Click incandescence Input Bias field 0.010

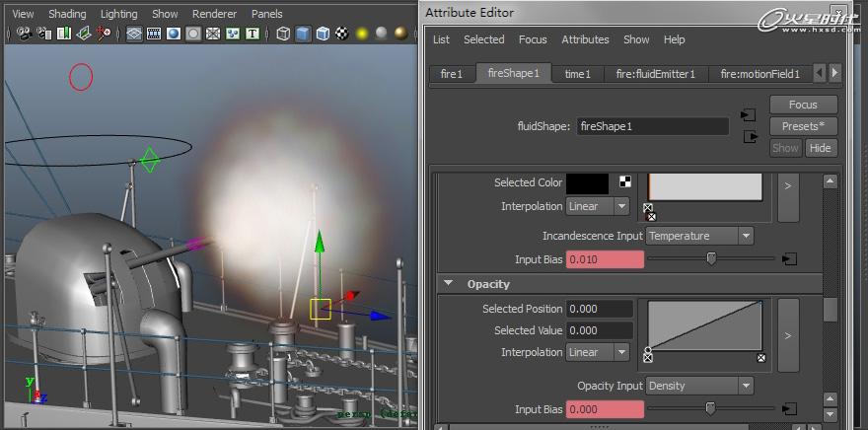[605, 259]
